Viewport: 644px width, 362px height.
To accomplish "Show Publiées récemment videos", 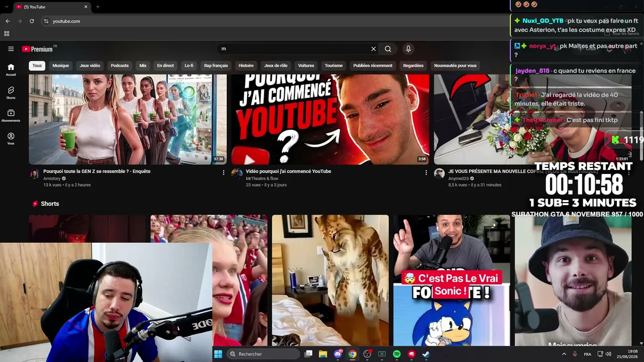I will pos(373,65).
